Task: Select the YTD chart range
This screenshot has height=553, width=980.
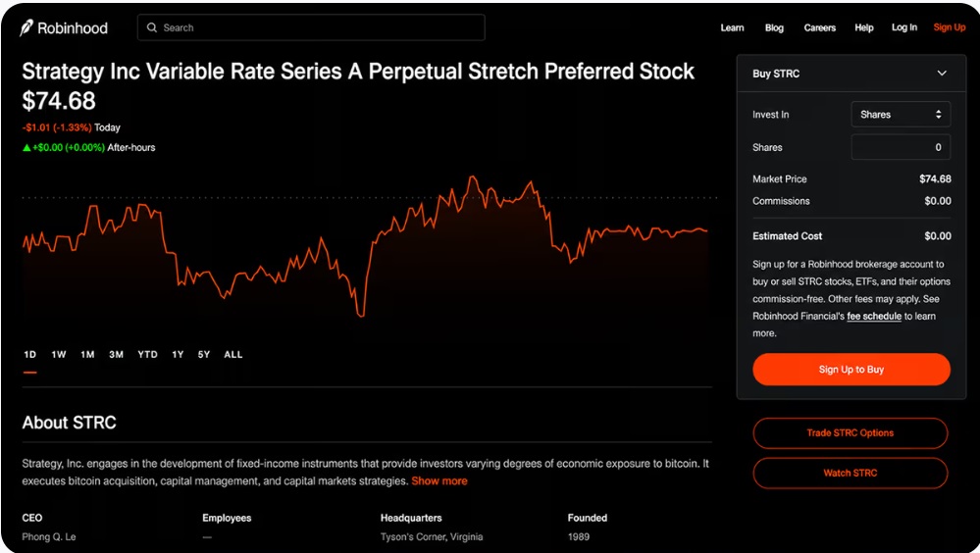Action: click(x=147, y=354)
